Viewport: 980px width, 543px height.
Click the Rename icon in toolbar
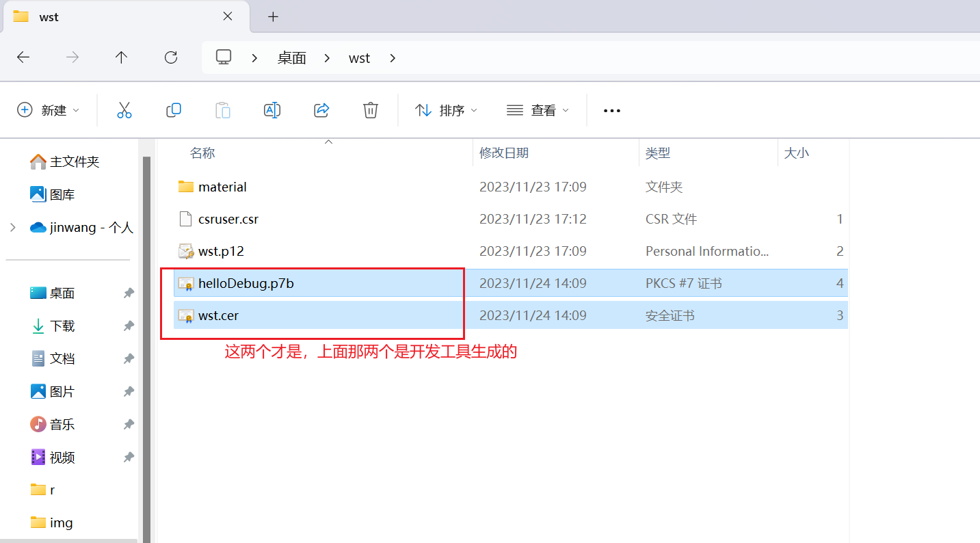[x=272, y=110]
